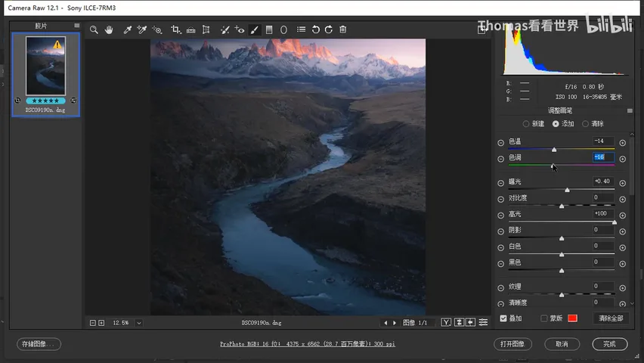The width and height of the screenshot is (644, 363).
Task: Select the 清除 radio option
Action: coord(585,124)
